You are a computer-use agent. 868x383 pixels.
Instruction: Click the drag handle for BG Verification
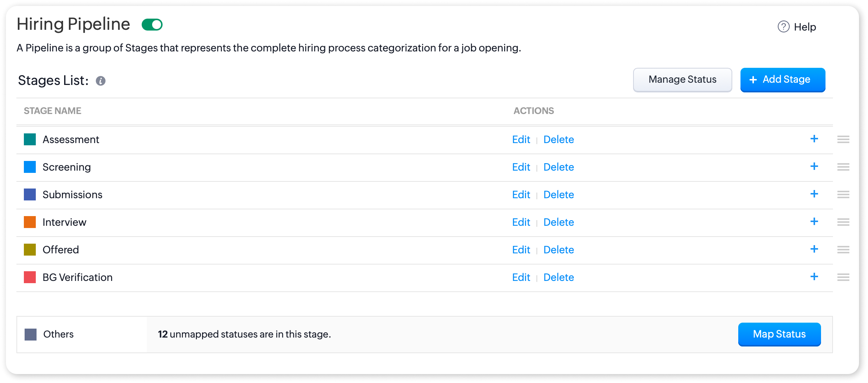point(843,277)
